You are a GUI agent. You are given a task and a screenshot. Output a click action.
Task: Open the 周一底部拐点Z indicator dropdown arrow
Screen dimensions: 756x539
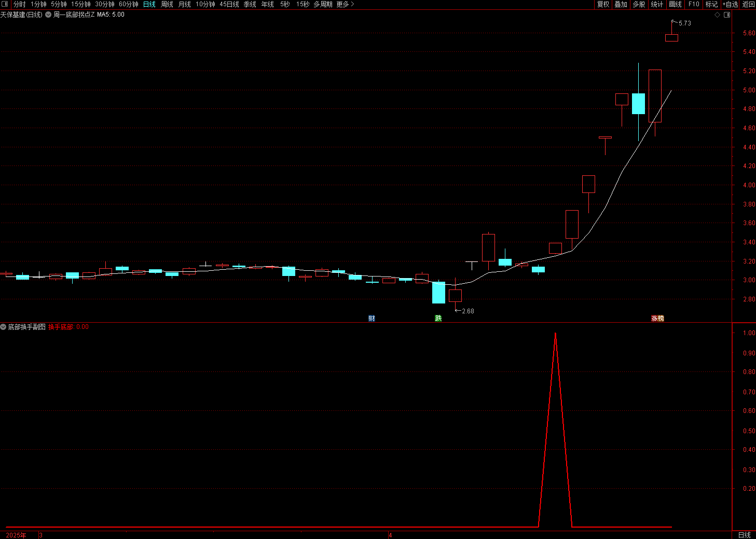(48, 15)
